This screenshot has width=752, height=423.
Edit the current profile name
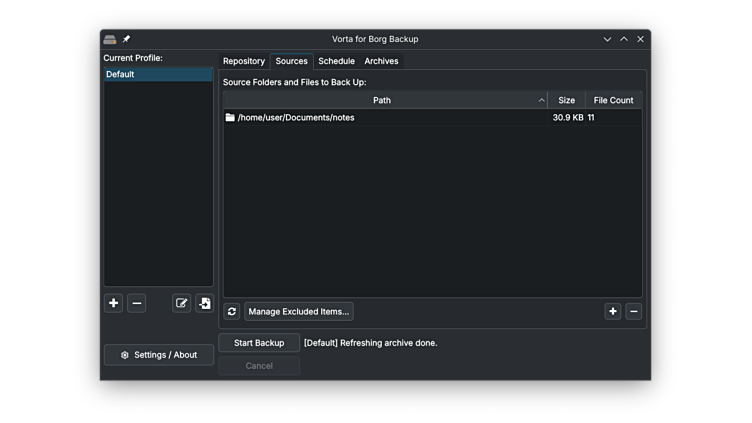pyautogui.click(x=181, y=303)
